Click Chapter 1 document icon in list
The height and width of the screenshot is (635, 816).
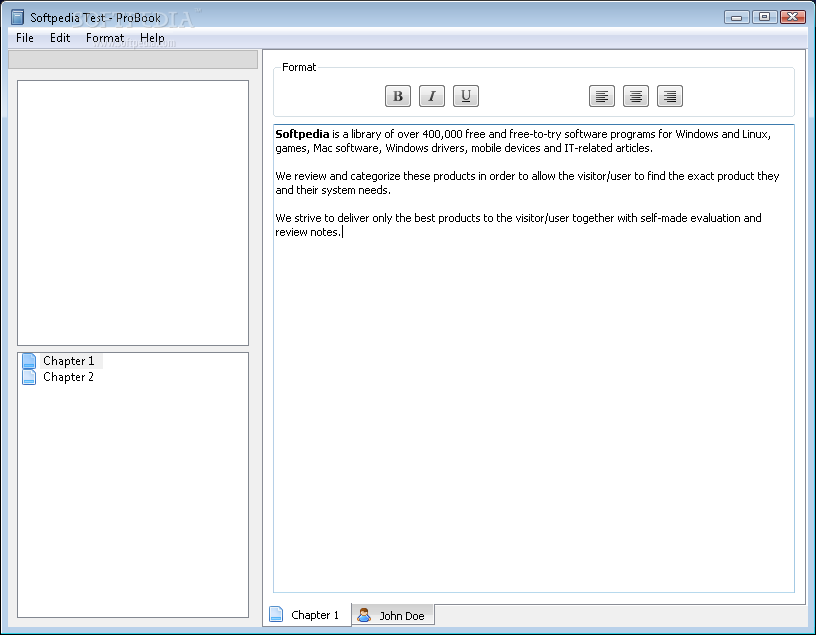pyautogui.click(x=29, y=361)
